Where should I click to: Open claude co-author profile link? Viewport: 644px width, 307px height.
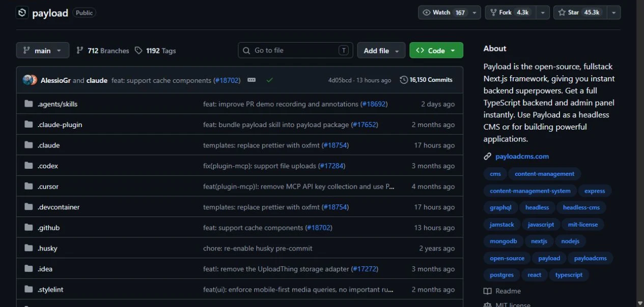coord(97,80)
